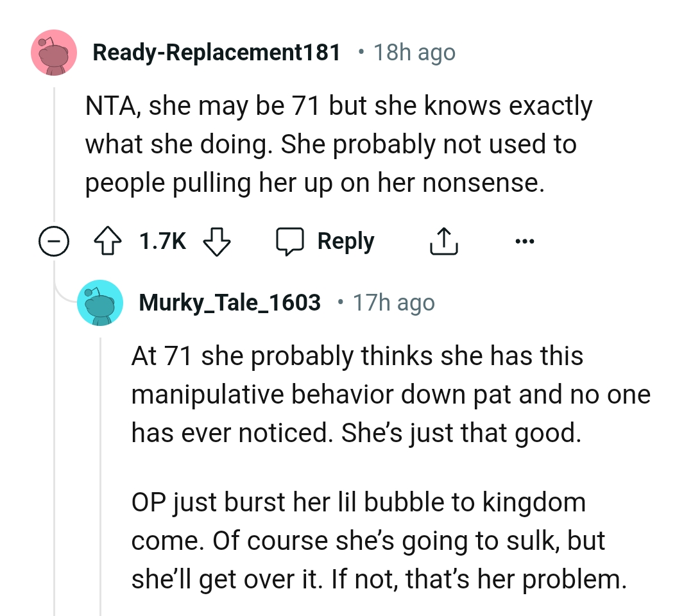Open Ready-Replacement181's profile
The image size is (693, 616).
pyautogui.click(x=216, y=52)
